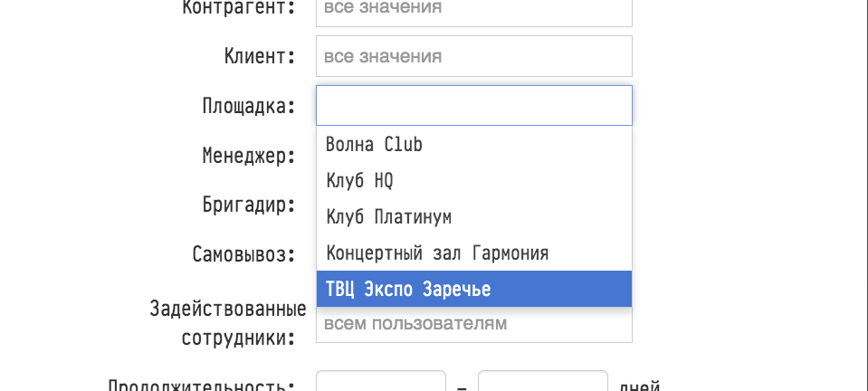Click the Площадка label
Viewport: 868px width, 391px height.
(x=249, y=106)
